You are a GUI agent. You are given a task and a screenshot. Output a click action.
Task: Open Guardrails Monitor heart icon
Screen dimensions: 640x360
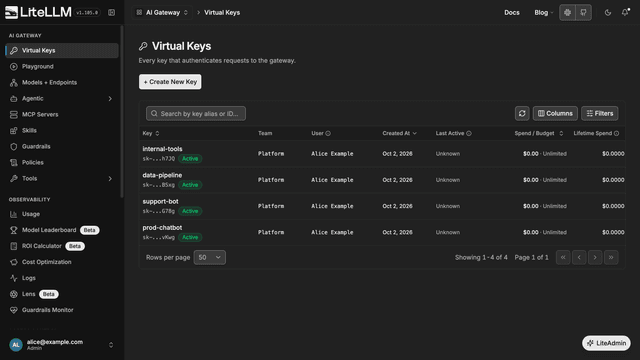(13, 310)
